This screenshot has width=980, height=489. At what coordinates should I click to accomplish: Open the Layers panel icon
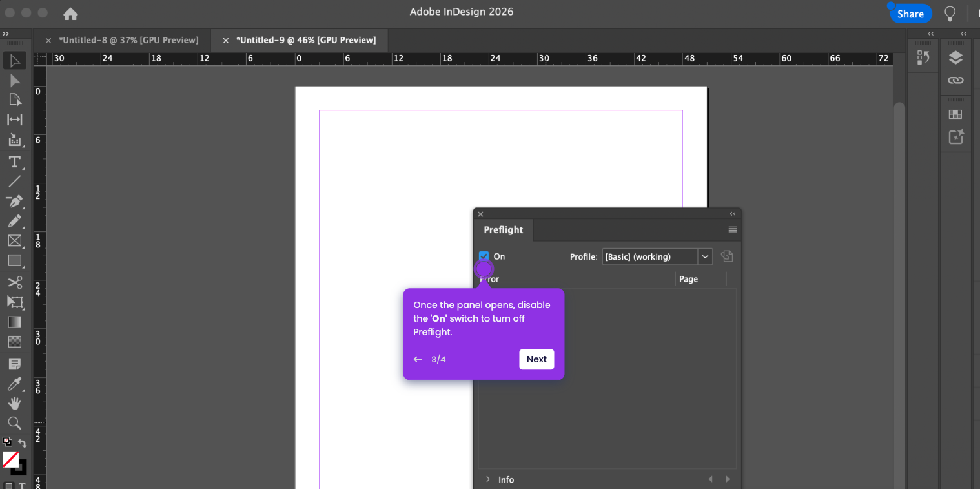[x=955, y=58]
